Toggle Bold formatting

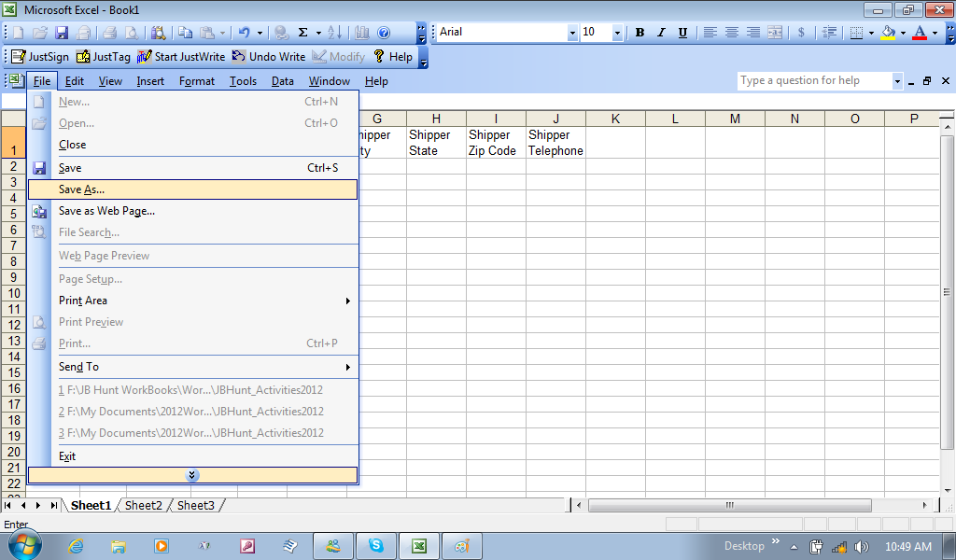tap(640, 33)
